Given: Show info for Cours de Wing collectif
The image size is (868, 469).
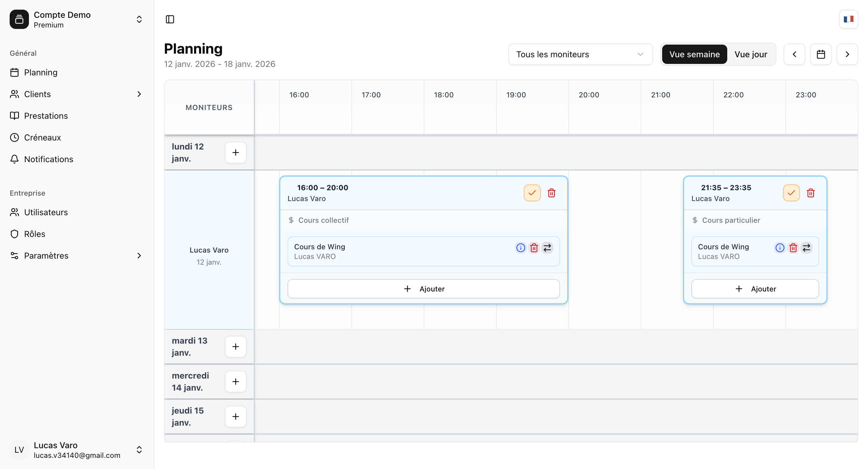Looking at the screenshot, I should point(520,248).
